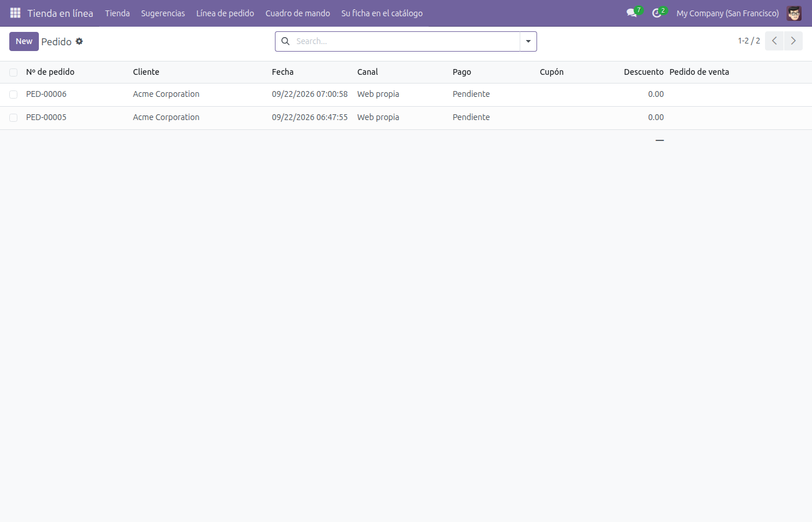Viewport: 812px width, 522px height.
Task: Click into the Search input field
Action: 406,41
